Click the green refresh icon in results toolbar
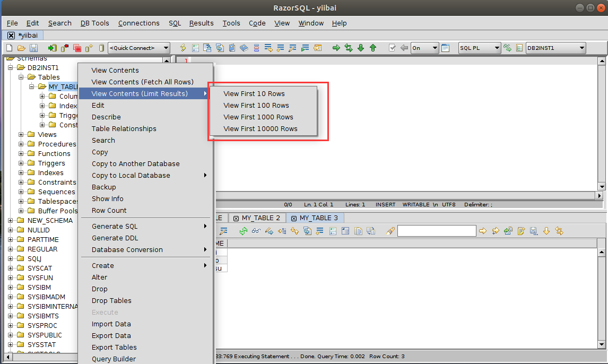608x364 pixels. coord(244,231)
